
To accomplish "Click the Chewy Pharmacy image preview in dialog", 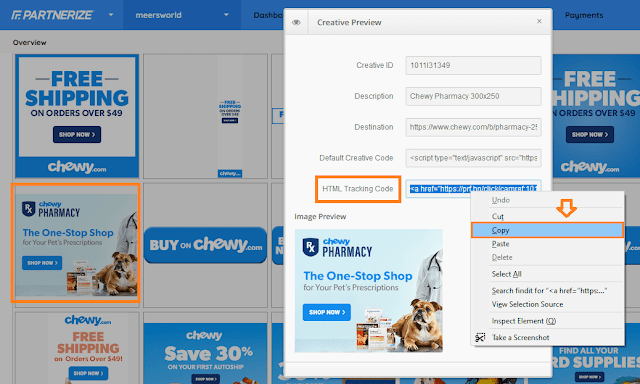I will point(369,291).
